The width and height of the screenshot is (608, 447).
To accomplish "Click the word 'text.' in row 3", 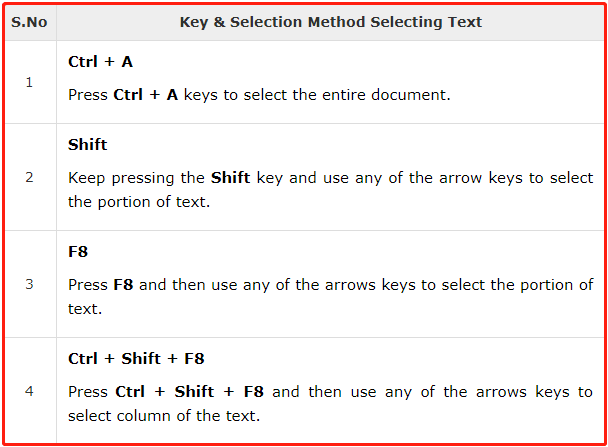I will 85,309.
